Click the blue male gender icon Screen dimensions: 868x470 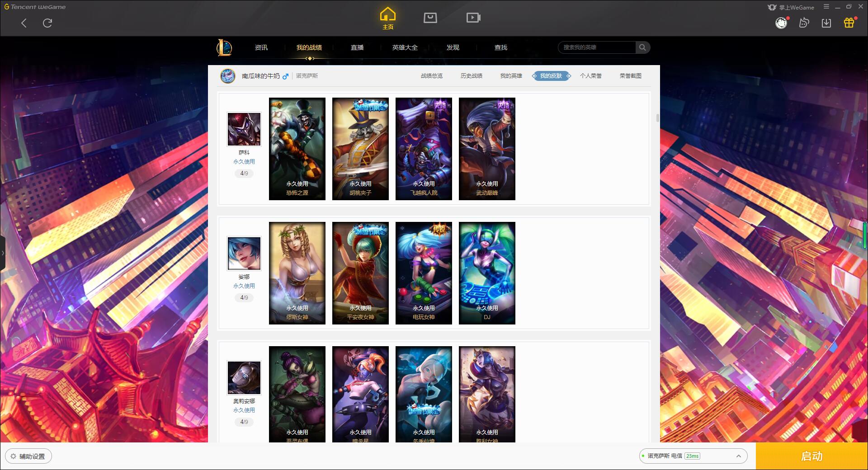[285, 76]
